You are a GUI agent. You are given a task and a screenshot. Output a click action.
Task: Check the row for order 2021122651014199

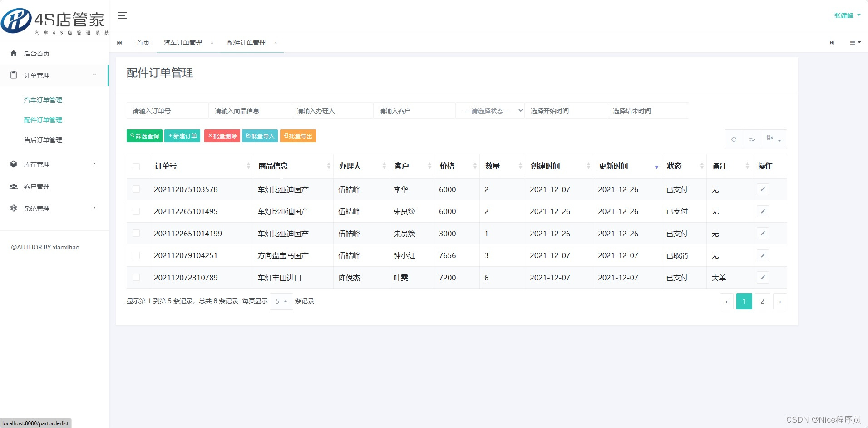(x=136, y=233)
